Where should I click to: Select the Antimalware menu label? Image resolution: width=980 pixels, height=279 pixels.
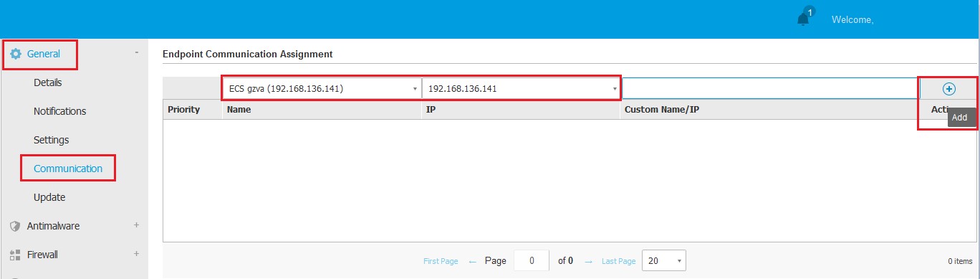coord(54,226)
